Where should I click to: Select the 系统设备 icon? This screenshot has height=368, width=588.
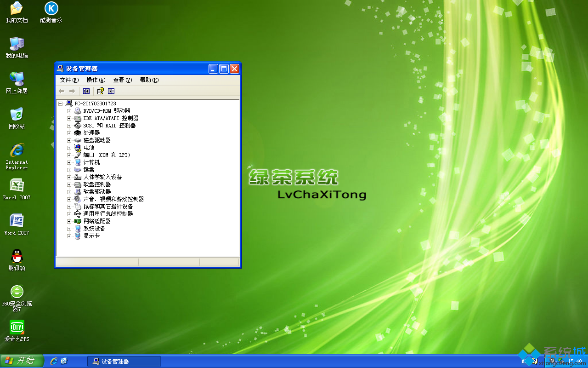tap(78, 229)
